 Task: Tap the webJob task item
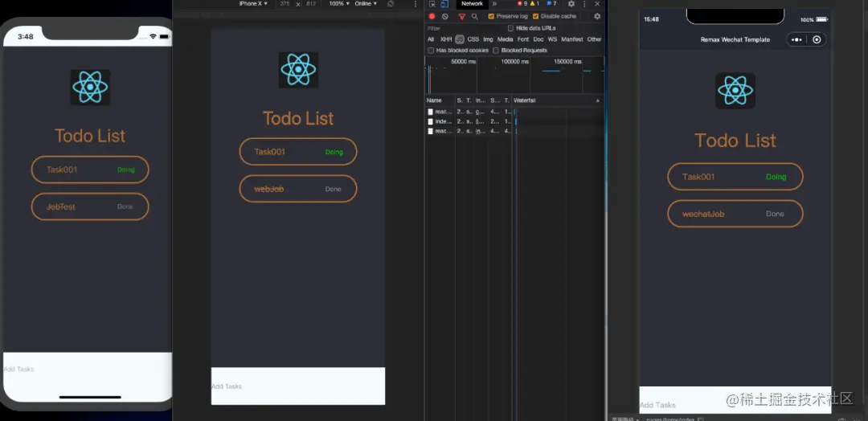(298, 189)
